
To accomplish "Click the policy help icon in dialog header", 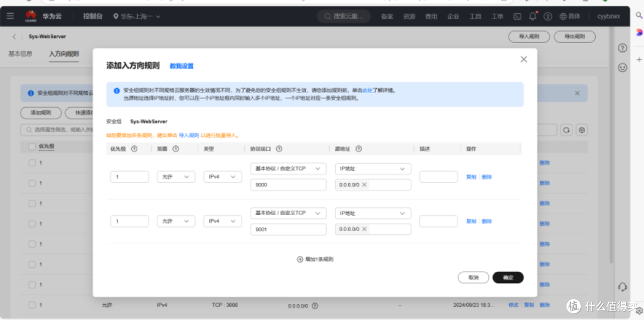I will [175, 149].
